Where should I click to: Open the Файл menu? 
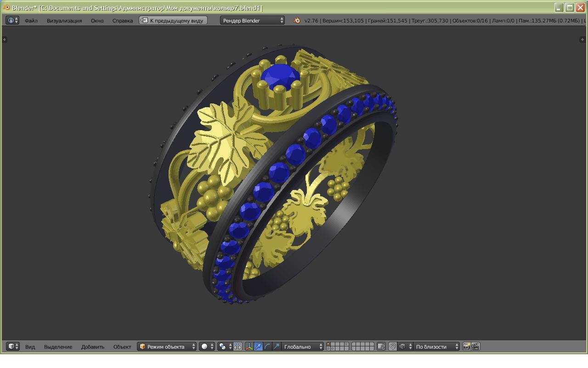(x=31, y=21)
